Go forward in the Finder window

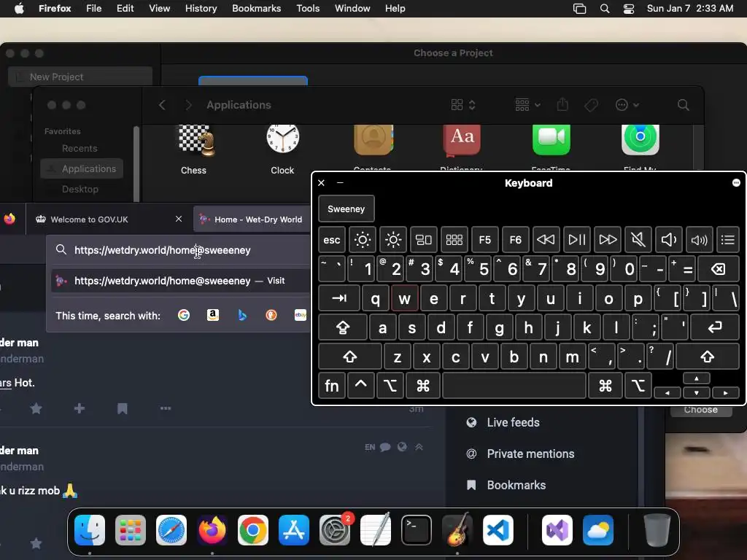[189, 105]
